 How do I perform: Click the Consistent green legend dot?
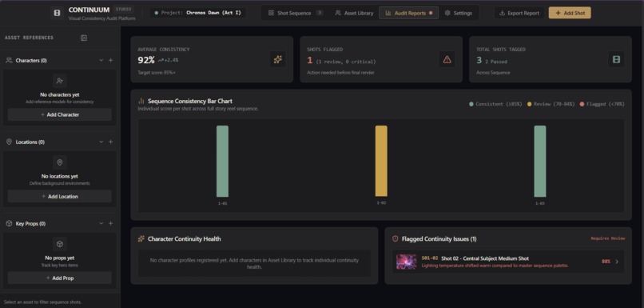pos(471,105)
